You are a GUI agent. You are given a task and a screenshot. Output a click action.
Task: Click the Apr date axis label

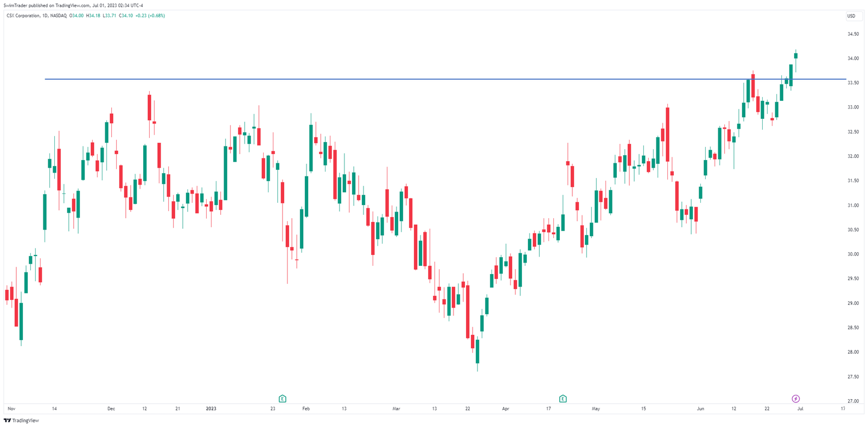point(506,409)
